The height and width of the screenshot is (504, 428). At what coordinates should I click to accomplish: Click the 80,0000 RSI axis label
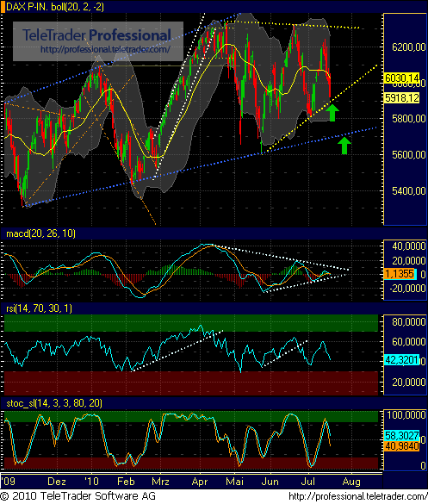coord(409,322)
